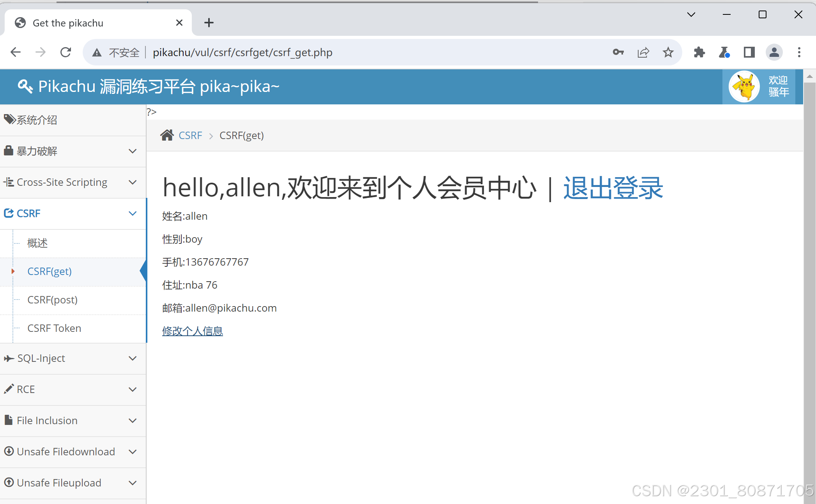Open a new browser tab
Screen dimensions: 816x504
pyautogui.click(x=209, y=23)
